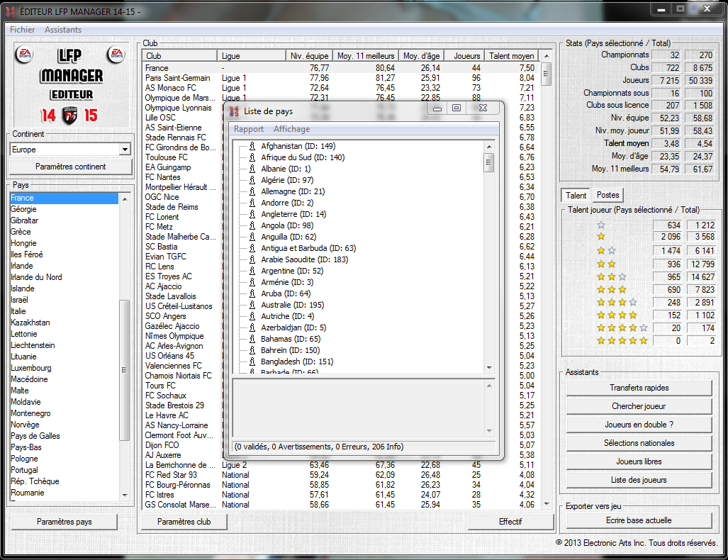
Task: Select Italie in the Pays list
Action: coord(64,311)
